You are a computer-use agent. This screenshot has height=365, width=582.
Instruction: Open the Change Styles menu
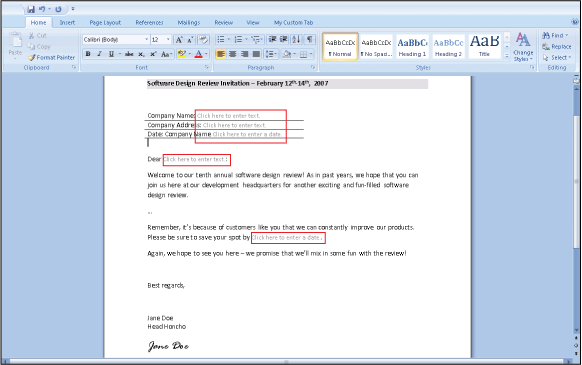click(x=523, y=47)
